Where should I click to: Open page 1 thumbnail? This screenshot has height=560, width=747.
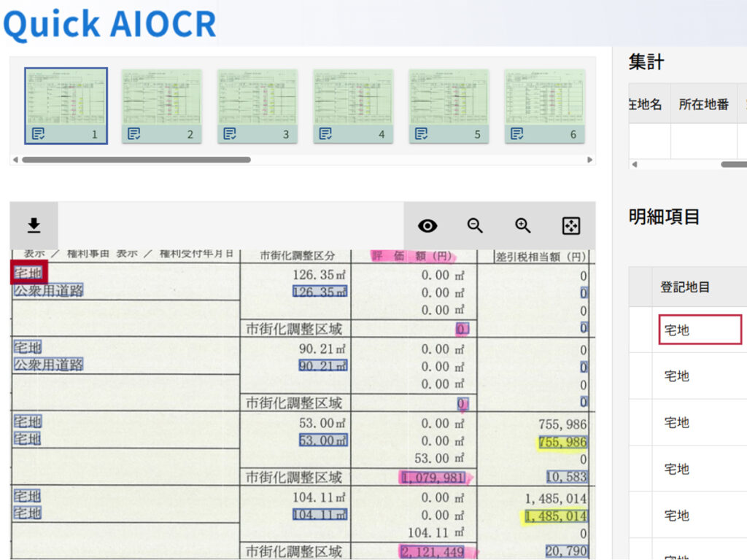coord(66,106)
